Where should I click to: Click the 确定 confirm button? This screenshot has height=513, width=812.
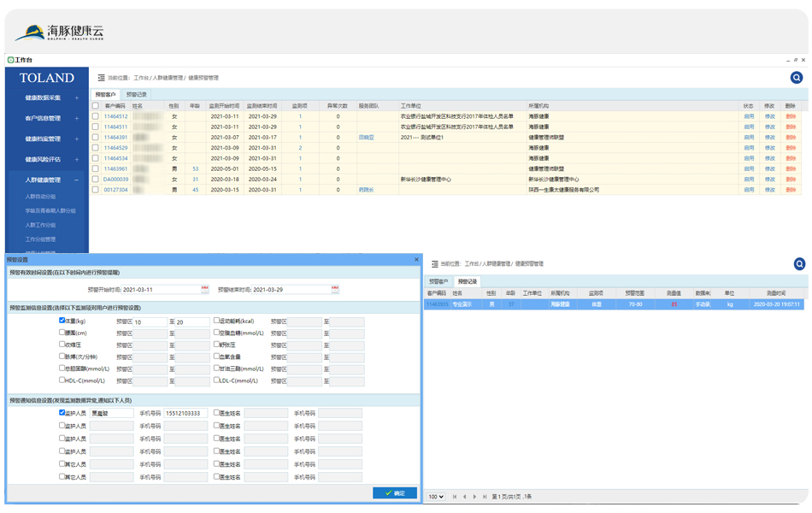point(395,492)
